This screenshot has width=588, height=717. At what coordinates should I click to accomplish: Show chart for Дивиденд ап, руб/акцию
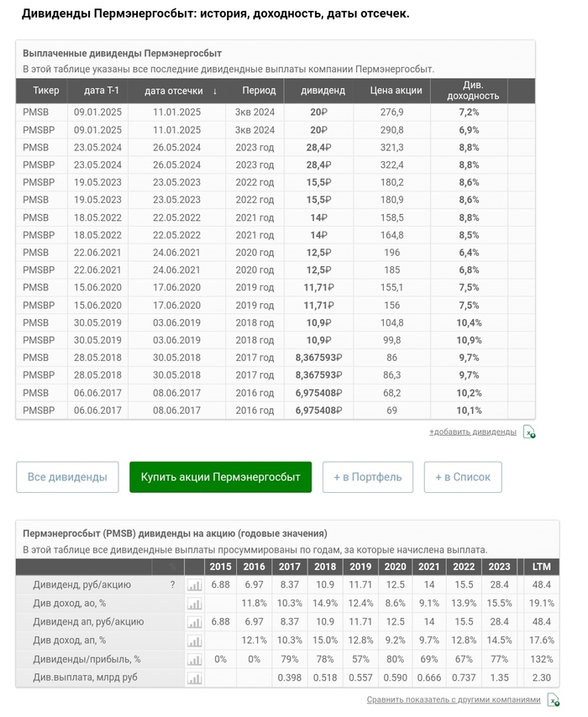(194, 622)
